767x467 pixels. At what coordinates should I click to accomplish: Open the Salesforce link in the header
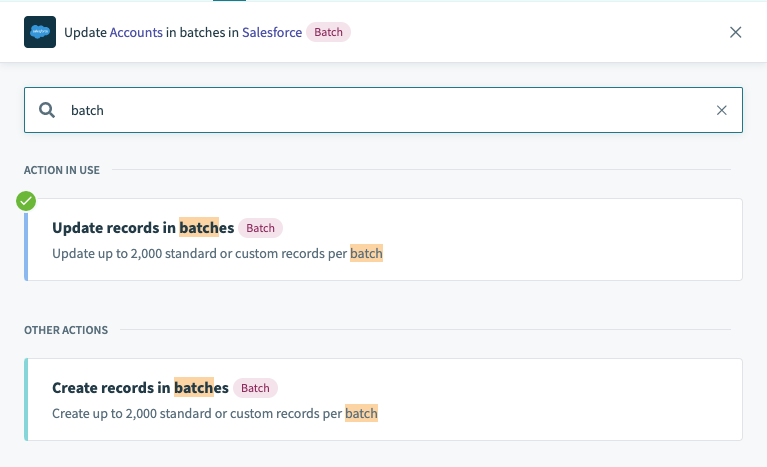coord(272,32)
